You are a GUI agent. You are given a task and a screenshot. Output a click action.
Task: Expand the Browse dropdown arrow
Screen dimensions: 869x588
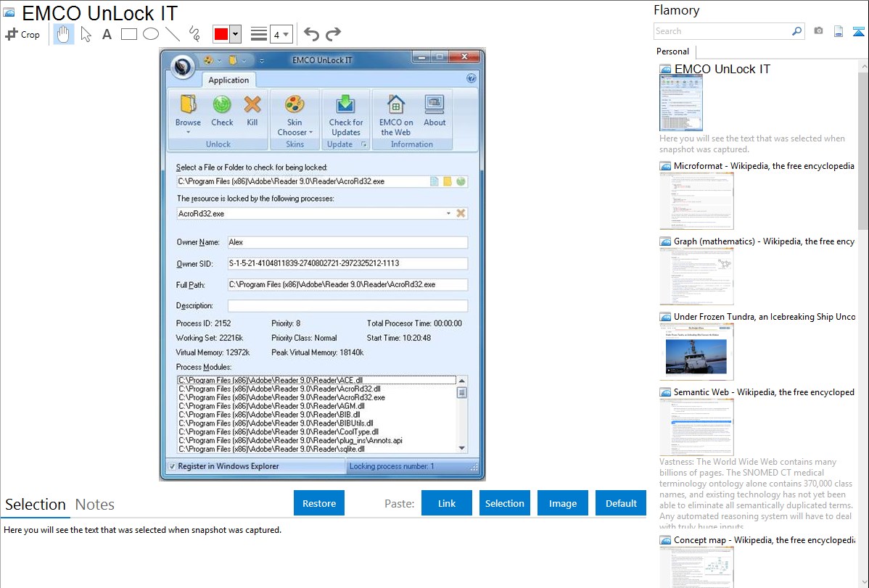tap(188, 132)
